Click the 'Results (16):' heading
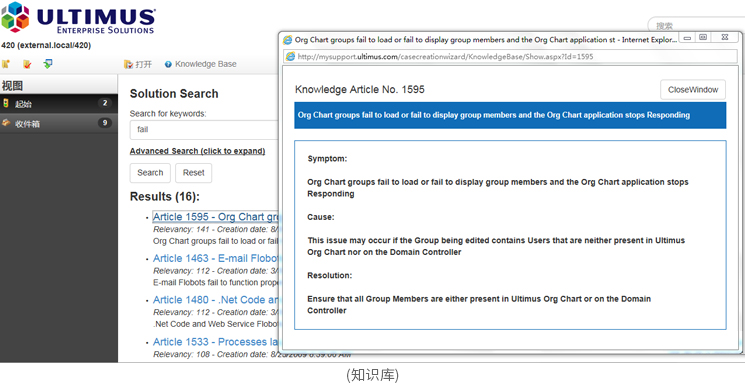Screen dimensions: 745x390 (x=165, y=197)
